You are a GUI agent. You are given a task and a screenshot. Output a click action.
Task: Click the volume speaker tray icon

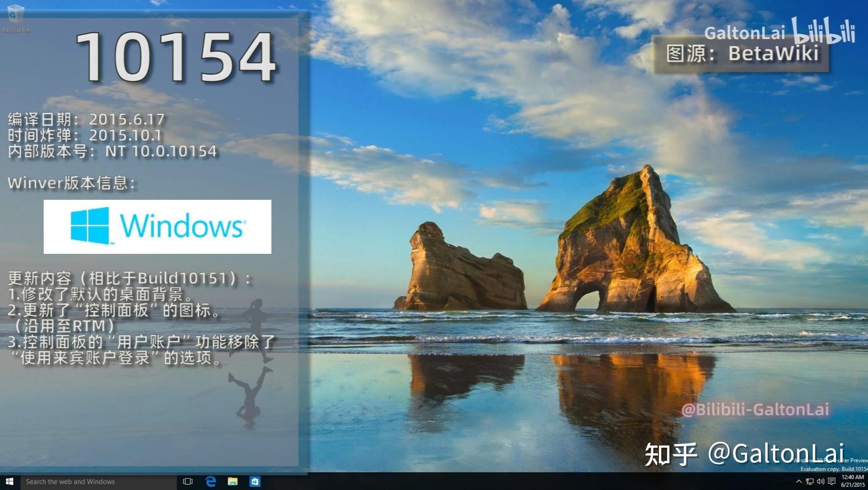coord(820,481)
